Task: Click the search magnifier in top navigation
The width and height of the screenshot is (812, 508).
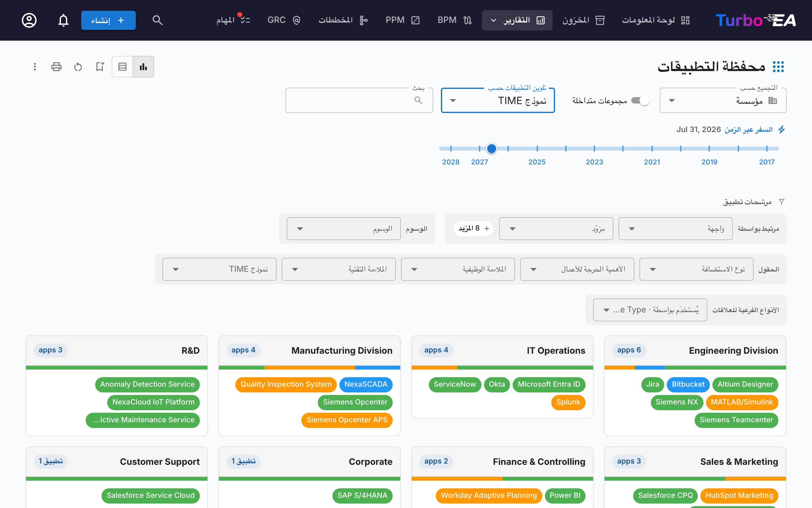Action: click(x=157, y=20)
